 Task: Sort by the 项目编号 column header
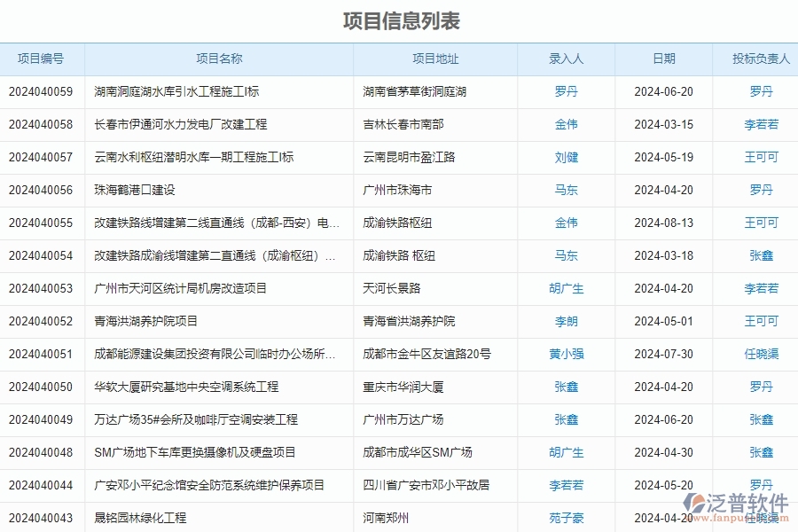click(x=40, y=59)
